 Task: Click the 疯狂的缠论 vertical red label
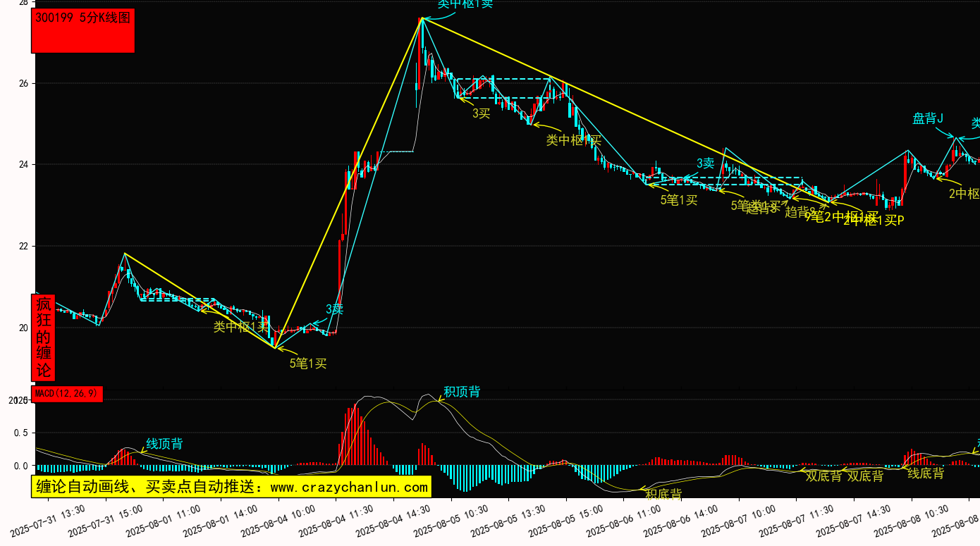[44, 337]
